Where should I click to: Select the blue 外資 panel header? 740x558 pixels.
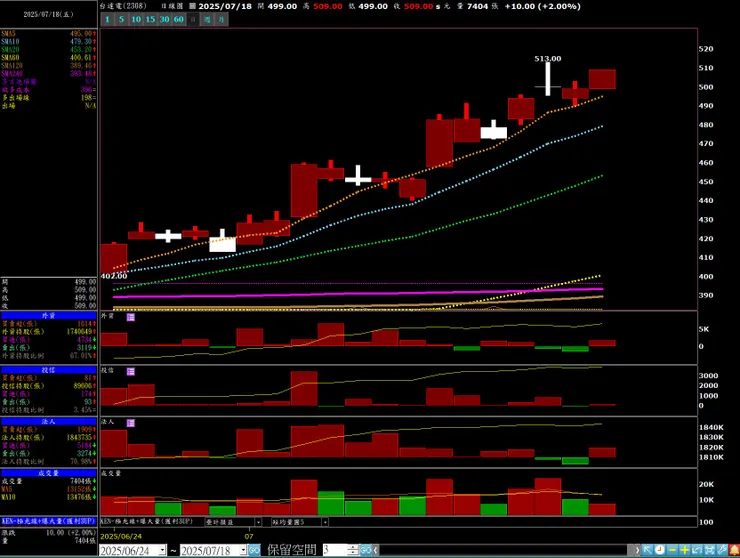click(x=49, y=315)
